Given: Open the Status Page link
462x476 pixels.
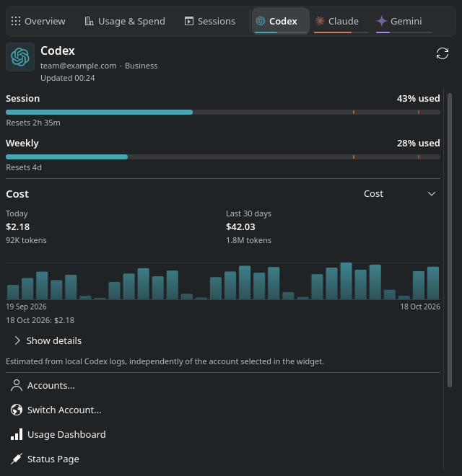Looking at the screenshot, I should pyautogui.click(x=223, y=459).
